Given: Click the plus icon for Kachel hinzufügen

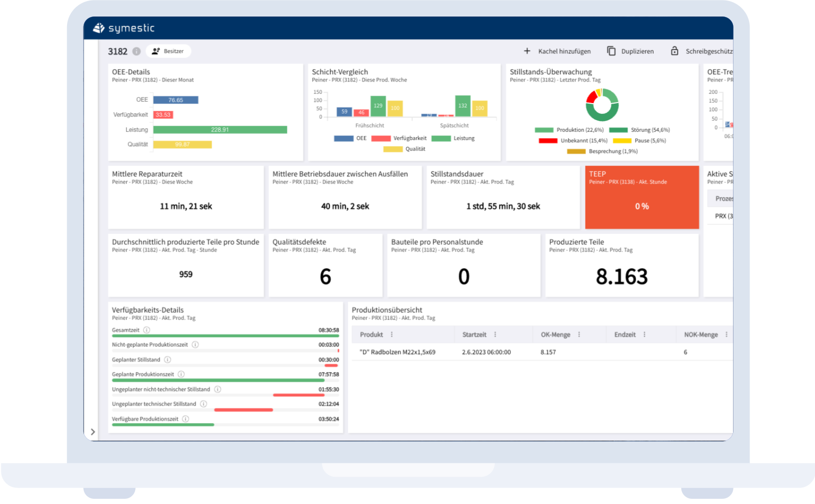Looking at the screenshot, I should [527, 51].
